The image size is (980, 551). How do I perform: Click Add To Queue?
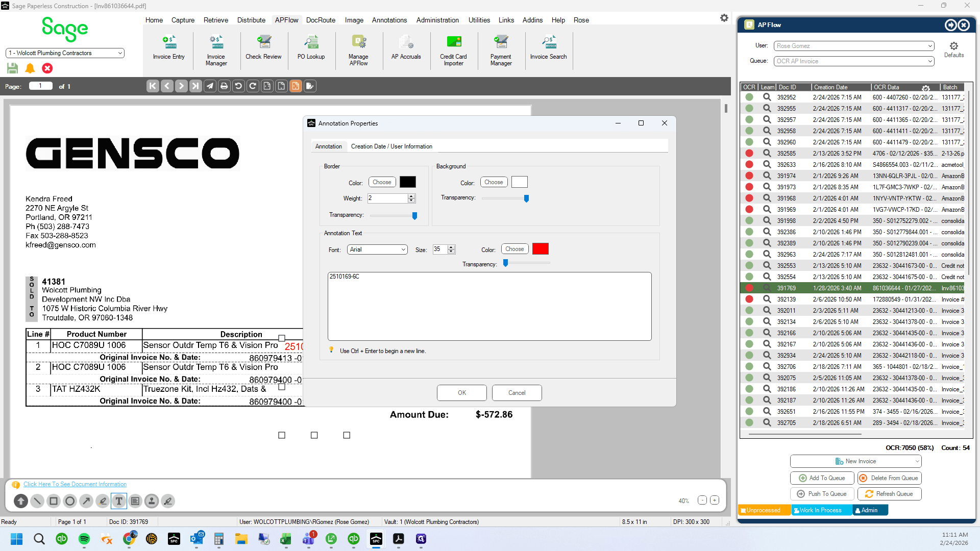tap(822, 478)
